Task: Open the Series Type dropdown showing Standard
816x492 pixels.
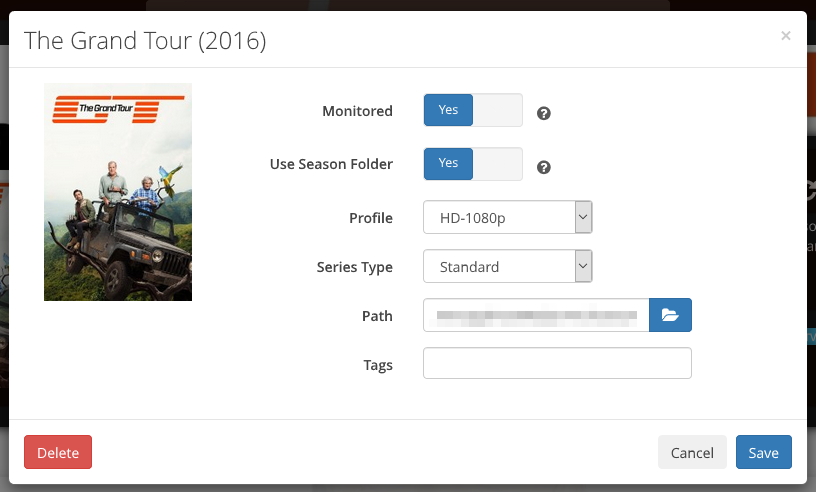Action: (x=507, y=266)
